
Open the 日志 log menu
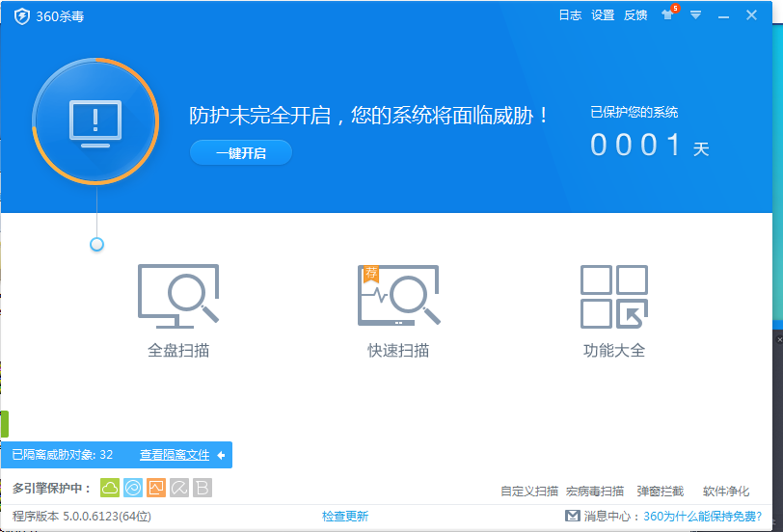click(x=570, y=15)
